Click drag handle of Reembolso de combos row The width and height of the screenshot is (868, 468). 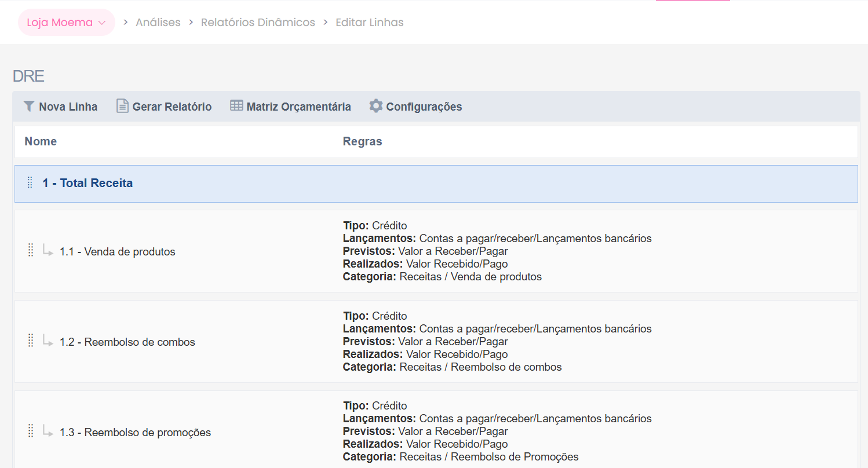point(31,341)
